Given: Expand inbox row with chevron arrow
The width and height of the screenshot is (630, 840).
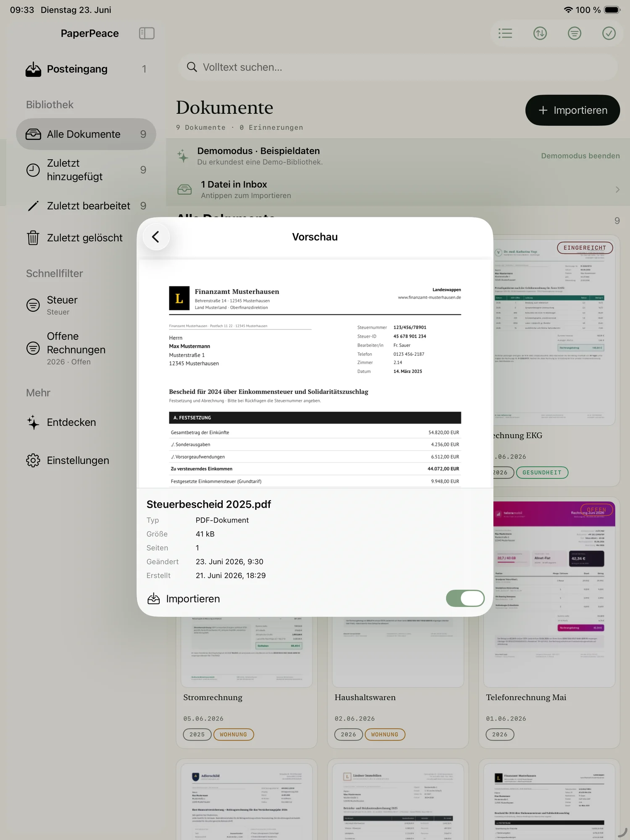Looking at the screenshot, I should pyautogui.click(x=617, y=189).
